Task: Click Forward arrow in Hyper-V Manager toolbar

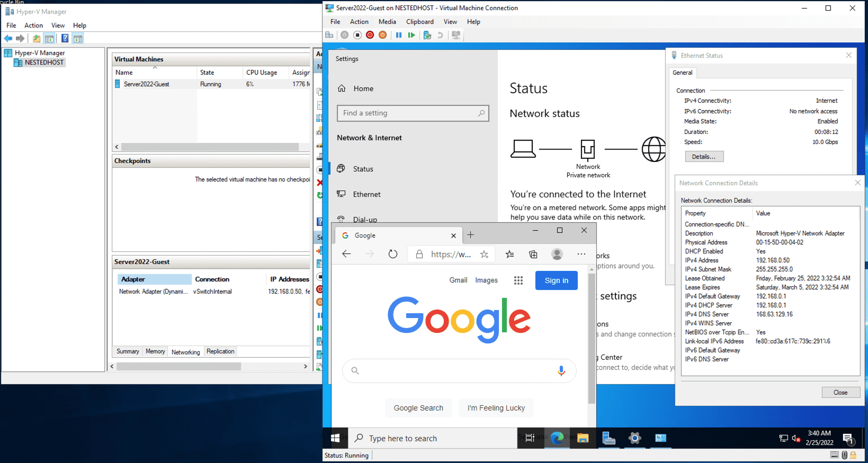Action: click(20, 38)
